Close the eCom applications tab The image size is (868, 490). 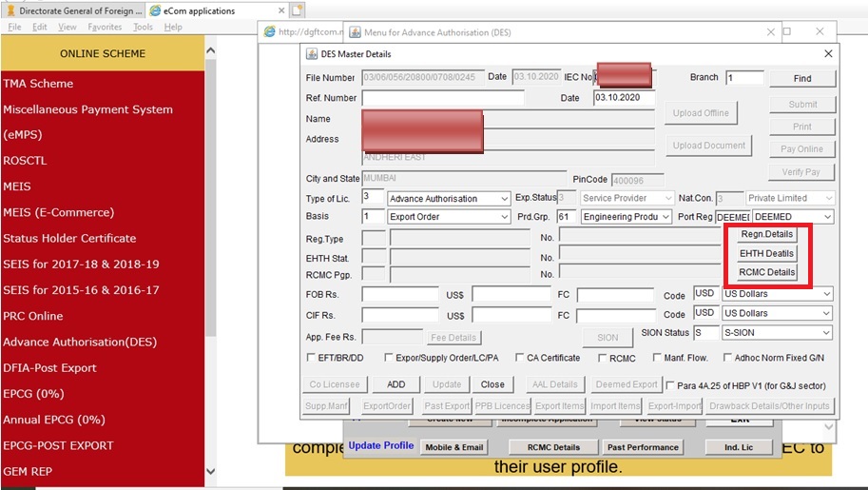click(x=281, y=10)
